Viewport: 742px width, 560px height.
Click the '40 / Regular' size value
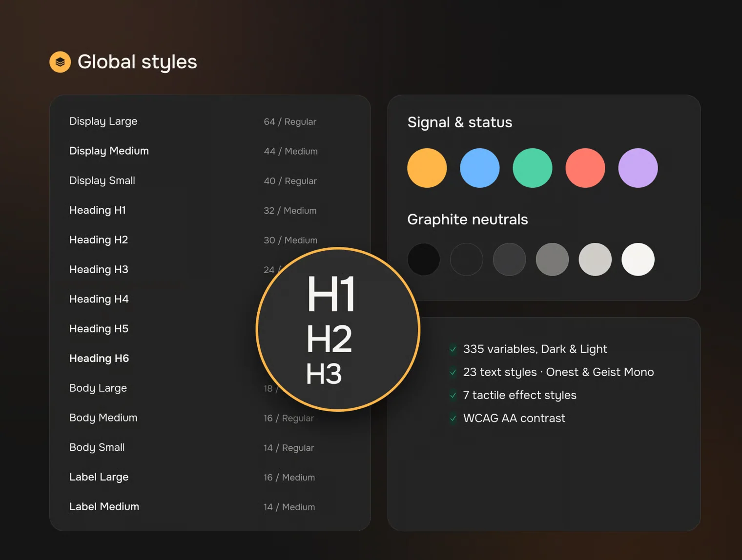(x=290, y=181)
